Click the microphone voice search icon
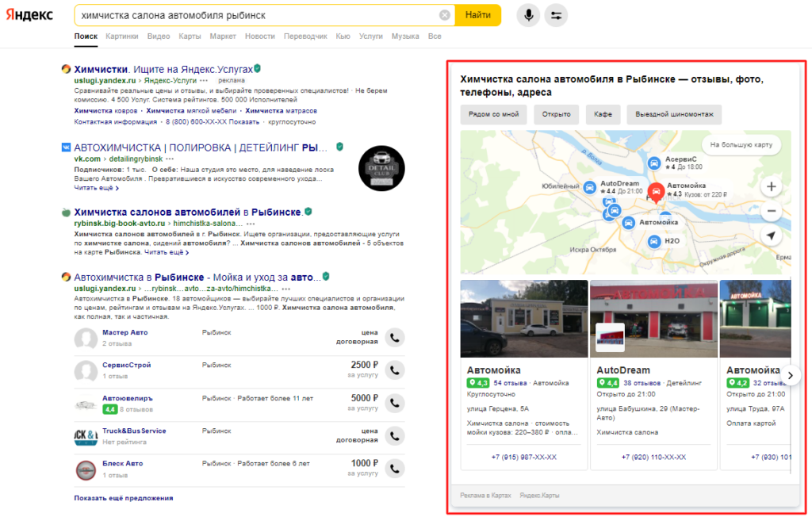Image resolution: width=812 pixels, height=517 pixels. coord(527,15)
